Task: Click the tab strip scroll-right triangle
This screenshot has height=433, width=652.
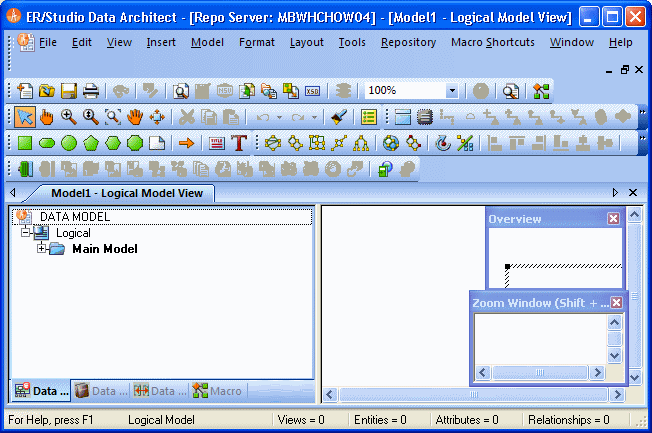Action: pyautogui.click(x=615, y=193)
